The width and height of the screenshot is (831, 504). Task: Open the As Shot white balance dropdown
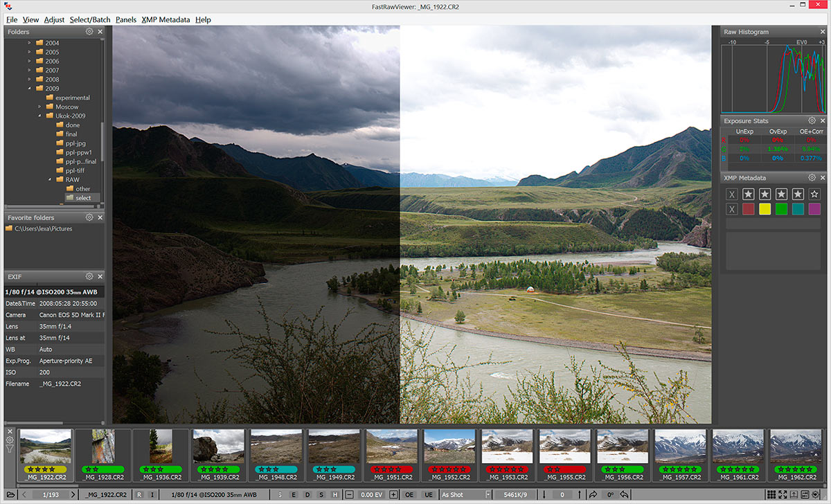point(465,494)
